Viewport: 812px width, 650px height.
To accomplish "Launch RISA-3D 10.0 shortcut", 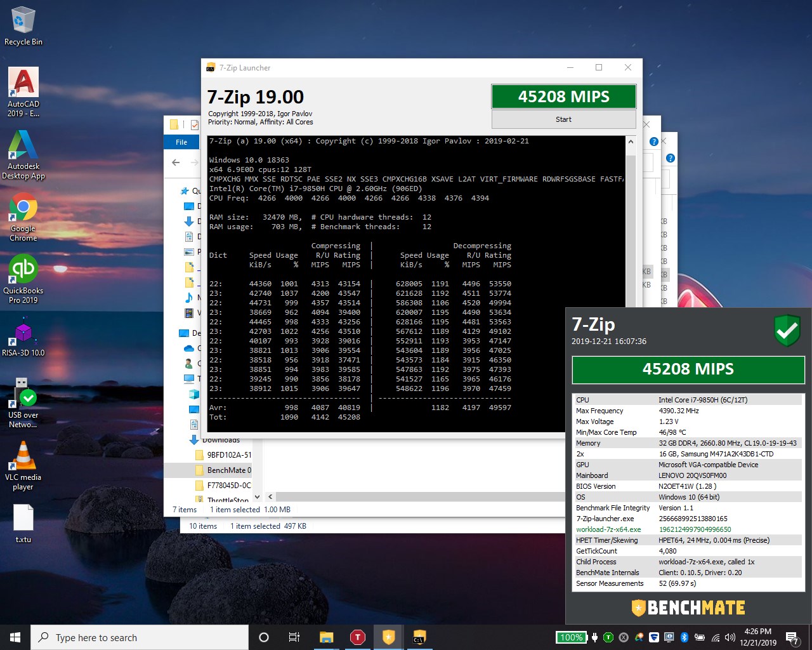I will (23, 338).
